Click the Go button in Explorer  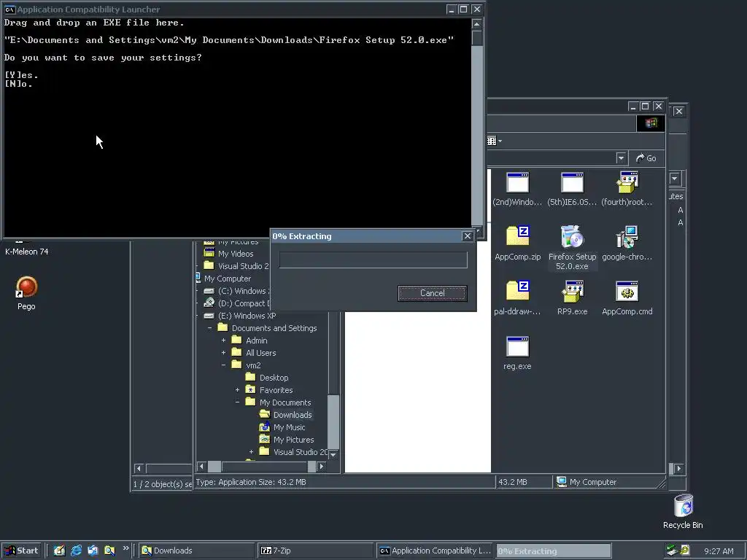point(646,158)
